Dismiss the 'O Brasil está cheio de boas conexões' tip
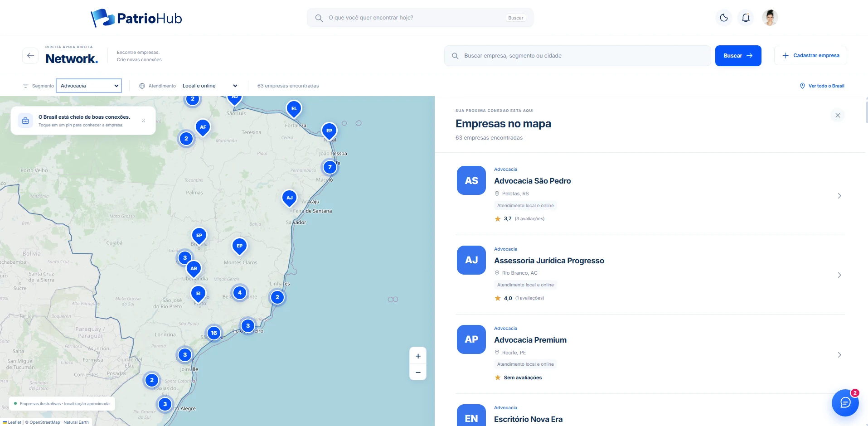 point(143,121)
